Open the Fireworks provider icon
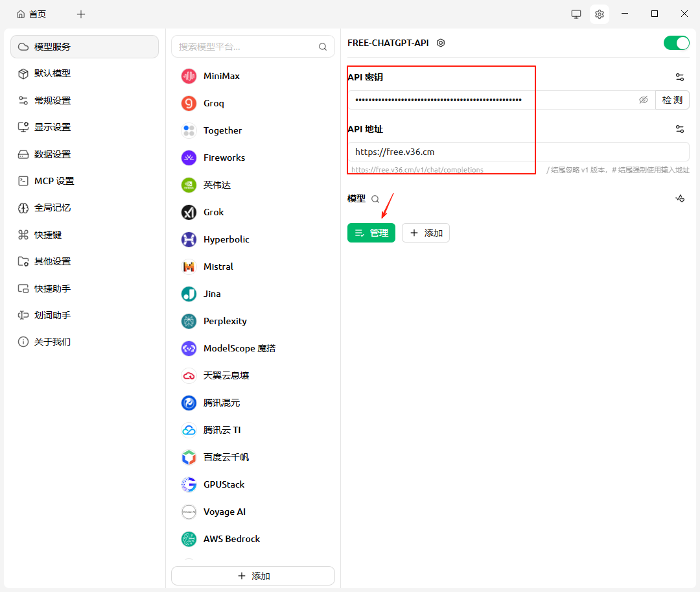Viewport: 700px width, 592px height. click(189, 158)
